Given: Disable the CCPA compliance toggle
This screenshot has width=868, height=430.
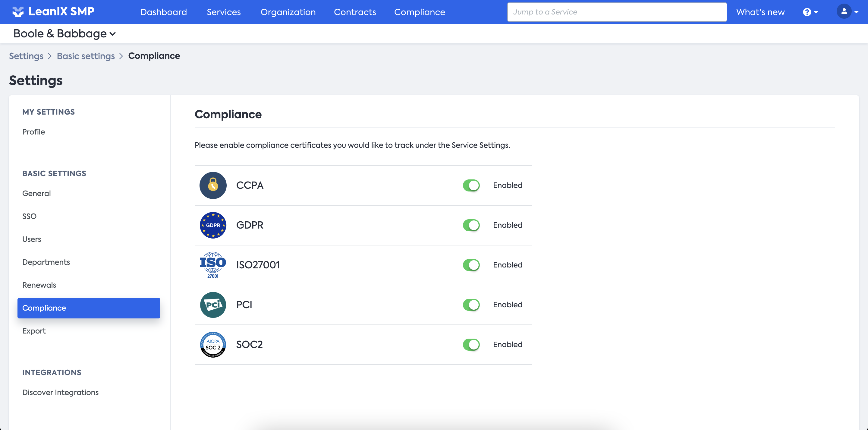Looking at the screenshot, I should 471,185.
